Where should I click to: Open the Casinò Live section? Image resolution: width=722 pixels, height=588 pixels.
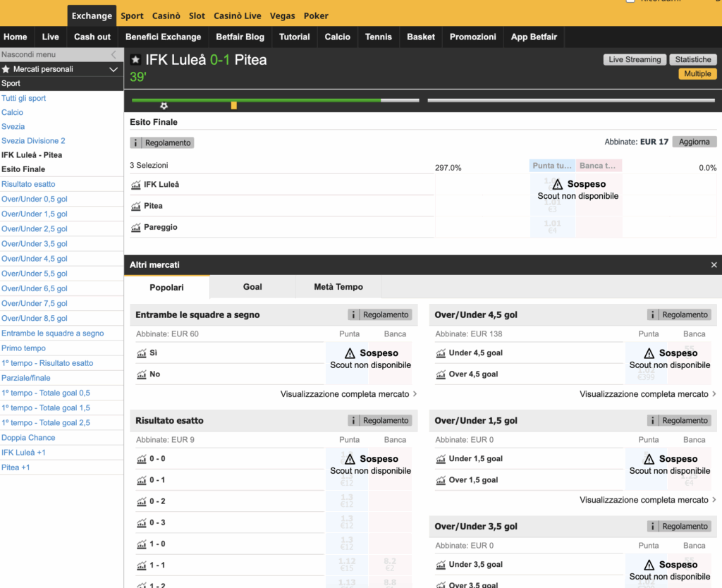click(237, 16)
